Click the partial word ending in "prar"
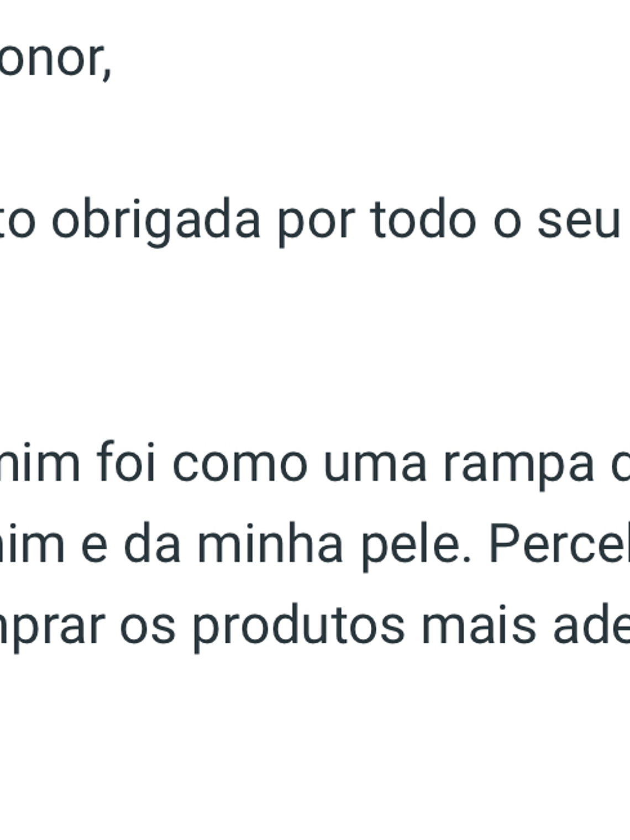Screen dimensions: 630x840 point(53,626)
